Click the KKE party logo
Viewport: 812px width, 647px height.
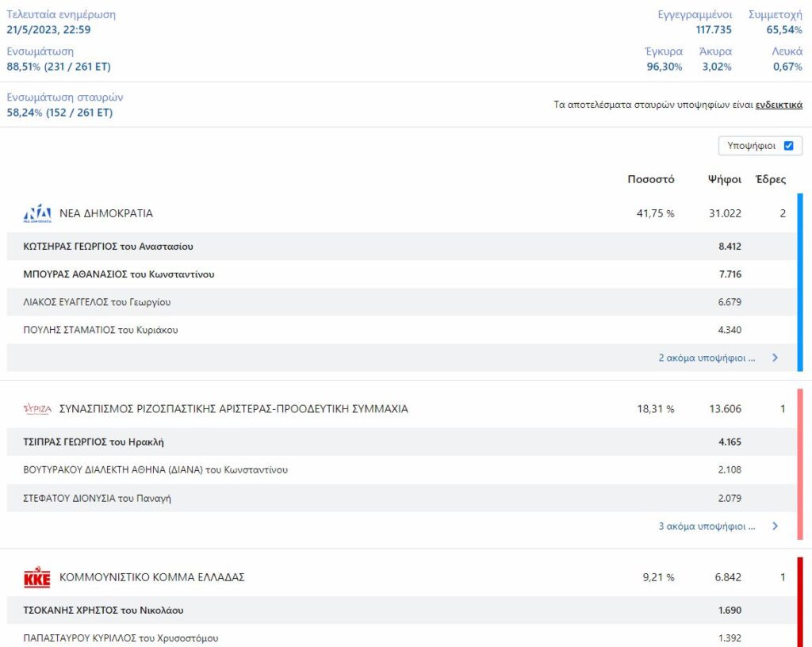coord(37,577)
